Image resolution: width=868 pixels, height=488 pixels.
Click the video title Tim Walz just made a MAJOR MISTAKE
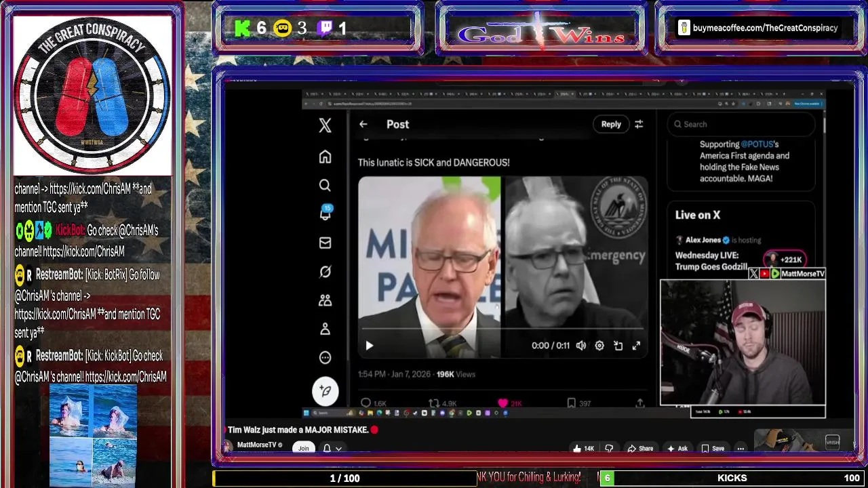[x=298, y=430]
